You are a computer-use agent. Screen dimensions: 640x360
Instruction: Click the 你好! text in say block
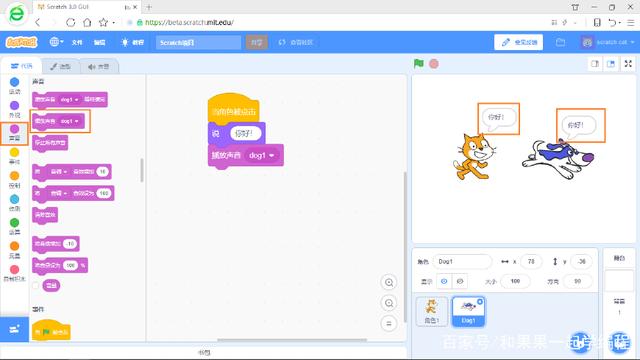244,133
